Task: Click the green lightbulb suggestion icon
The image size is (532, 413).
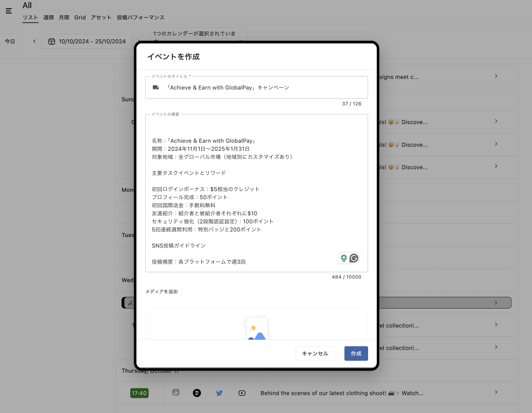Action: [343, 258]
